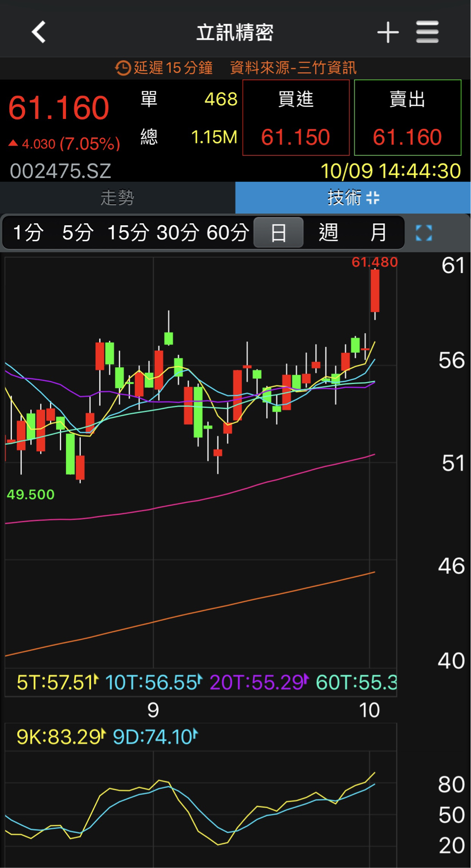Collapse the 技術 tab shrink icon
The width and height of the screenshot is (471, 868).
[373, 198]
